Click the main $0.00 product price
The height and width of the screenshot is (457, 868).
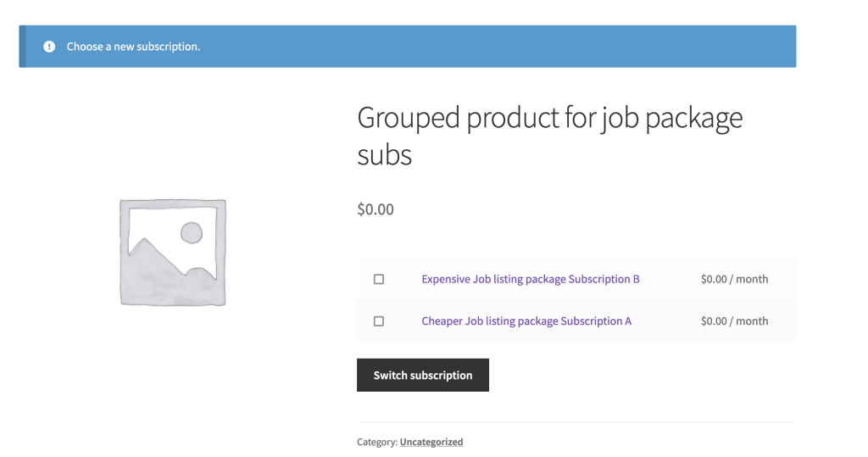pyautogui.click(x=376, y=209)
